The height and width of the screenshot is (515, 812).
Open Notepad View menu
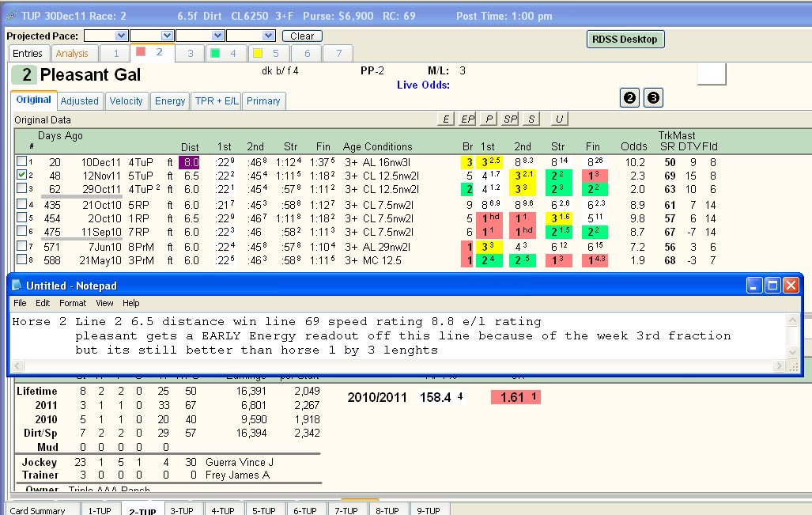click(104, 303)
